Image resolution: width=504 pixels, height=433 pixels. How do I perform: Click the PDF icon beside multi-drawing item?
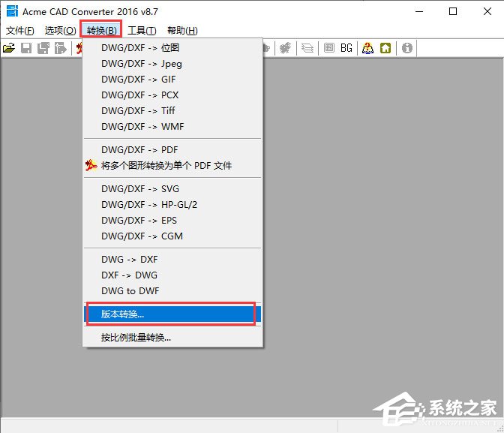(x=91, y=165)
